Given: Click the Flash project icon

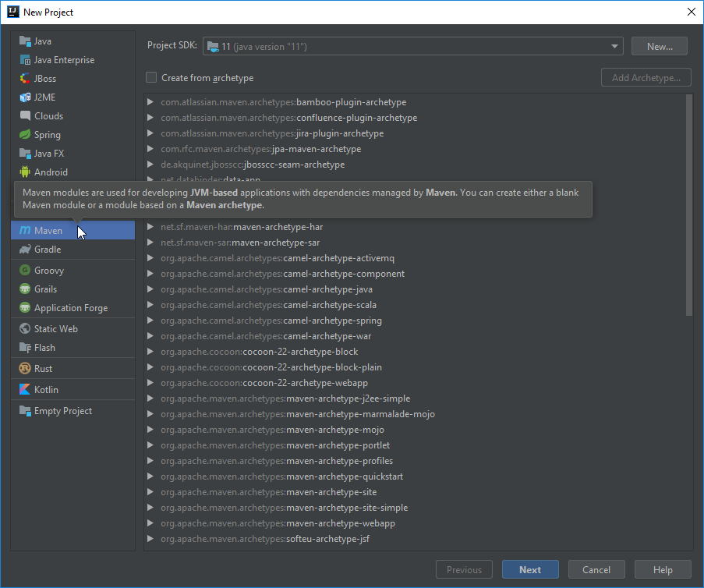Looking at the screenshot, I should click(25, 348).
